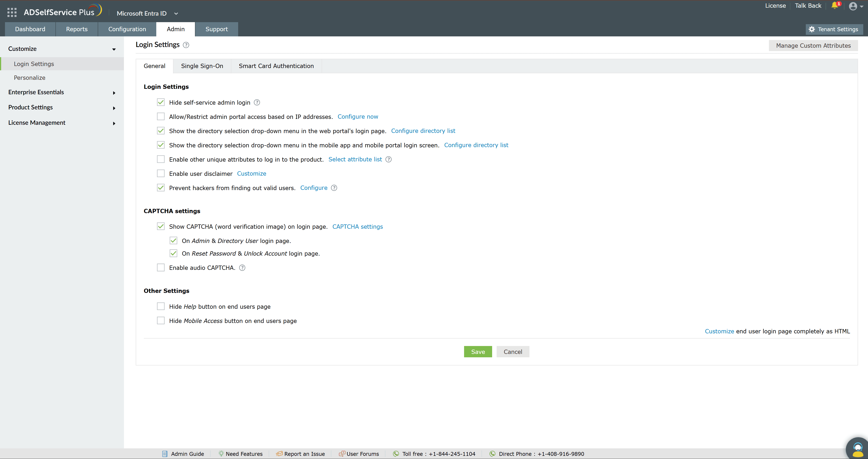
Task: Click the Direct Phone icon
Action: pyautogui.click(x=493, y=454)
